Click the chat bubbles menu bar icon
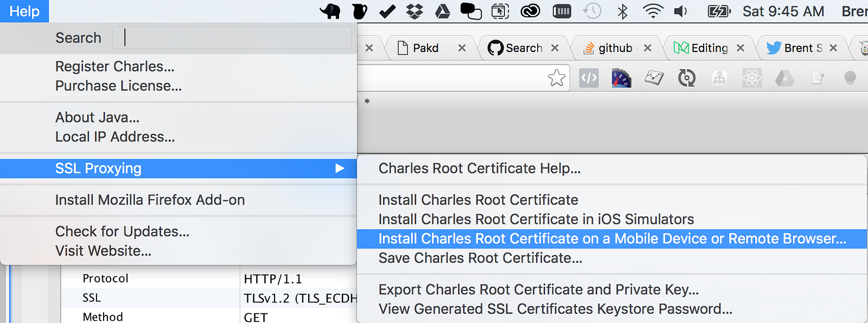Viewport: 868px width, 323px height. (x=470, y=11)
